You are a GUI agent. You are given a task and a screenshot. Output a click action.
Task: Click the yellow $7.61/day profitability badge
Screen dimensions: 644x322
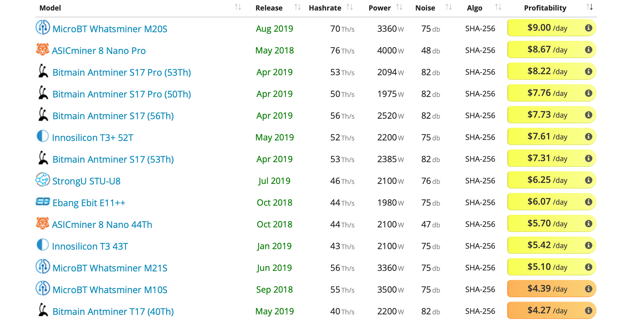coord(547,136)
